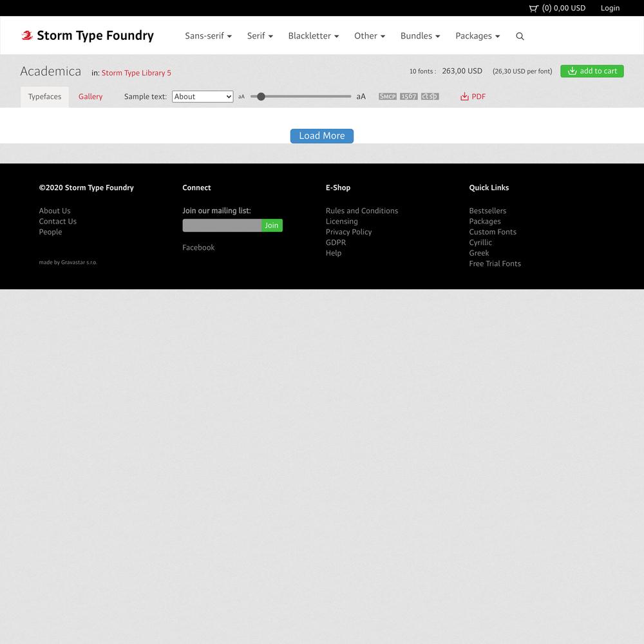Image resolution: width=644 pixels, height=644 pixels.
Task: Open Rules and Conditions link
Action: pos(362,211)
